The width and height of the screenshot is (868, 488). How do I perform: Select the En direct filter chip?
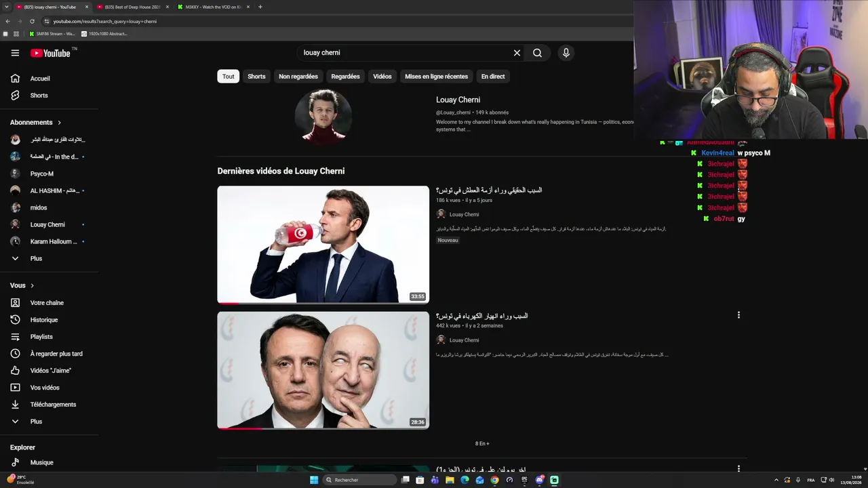click(x=493, y=77)
